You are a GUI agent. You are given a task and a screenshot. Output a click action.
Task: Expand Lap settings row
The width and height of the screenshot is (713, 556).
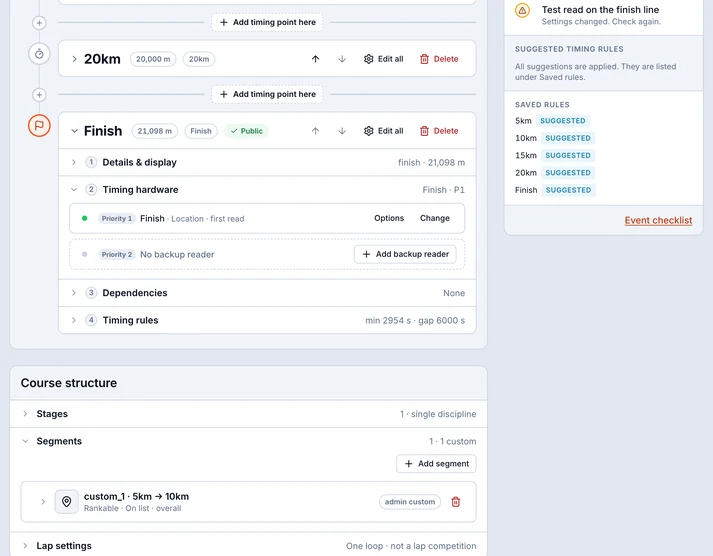[25, 546]
